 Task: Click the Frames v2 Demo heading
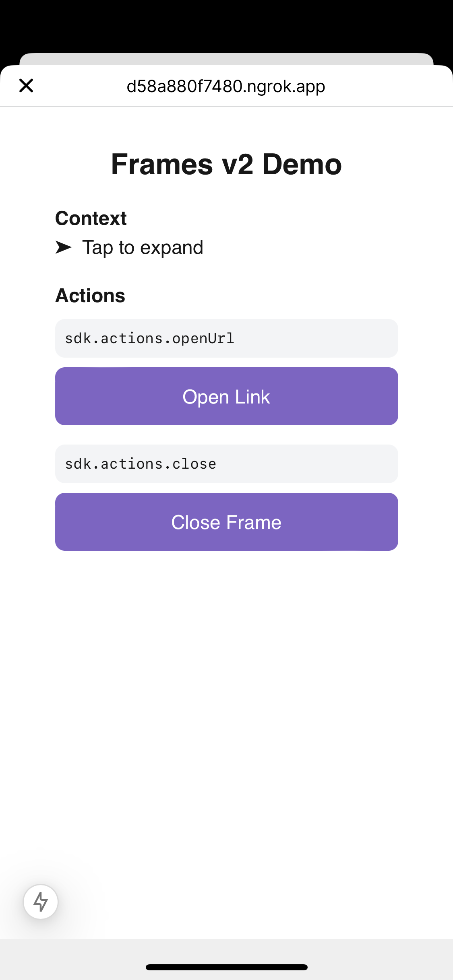click(226, 164)
